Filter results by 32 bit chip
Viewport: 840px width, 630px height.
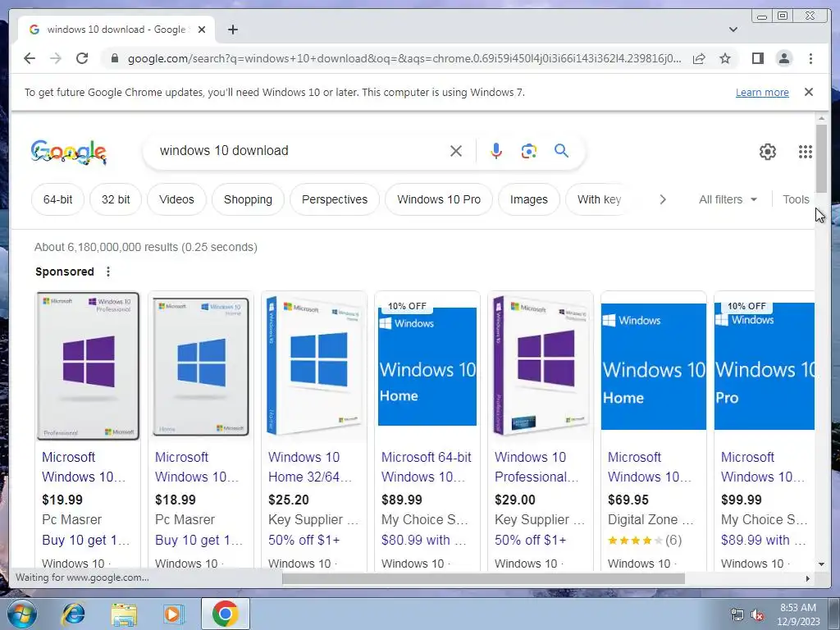pyautogui.click(x=116, y=199)
